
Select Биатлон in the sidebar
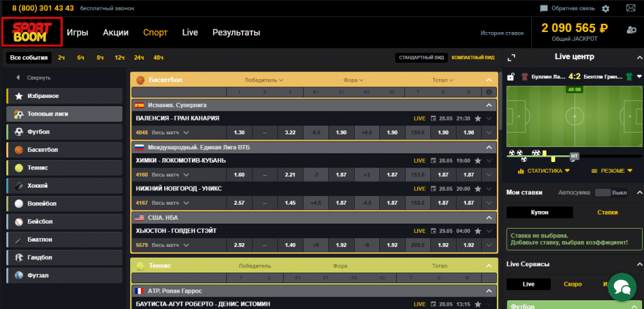click(x=65, y=240)
